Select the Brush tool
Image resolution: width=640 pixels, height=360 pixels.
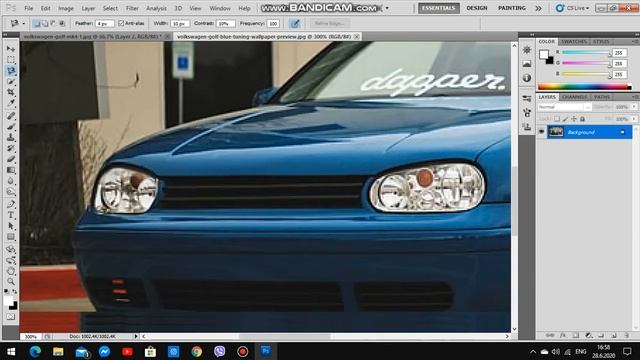pyautogui.click(x=11, y=127)
